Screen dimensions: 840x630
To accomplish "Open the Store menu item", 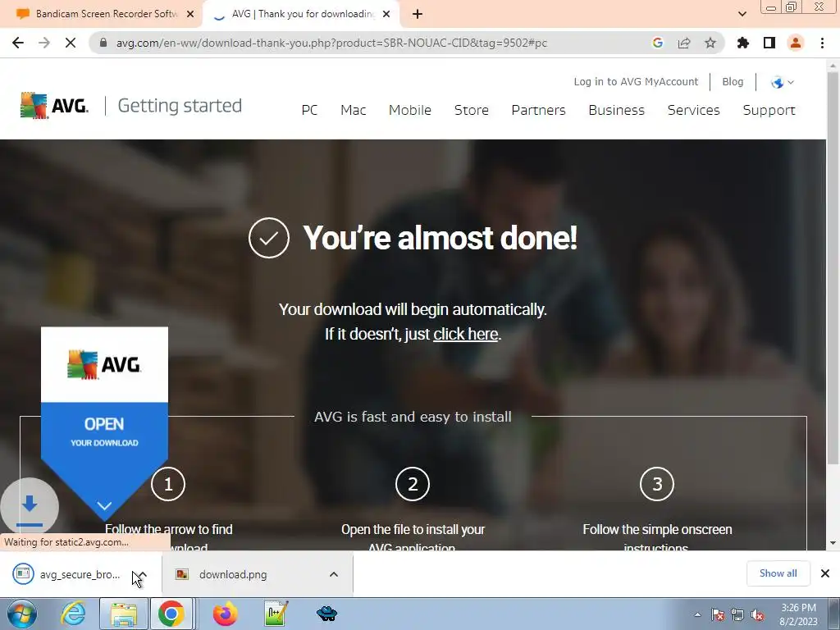I will (x=472, y=110).
